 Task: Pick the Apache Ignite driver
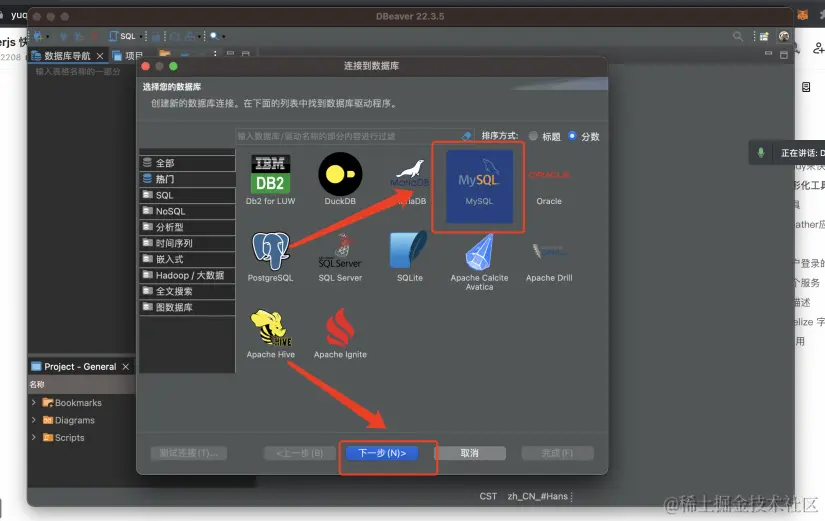pyautogui.click(x=340, y=334)
